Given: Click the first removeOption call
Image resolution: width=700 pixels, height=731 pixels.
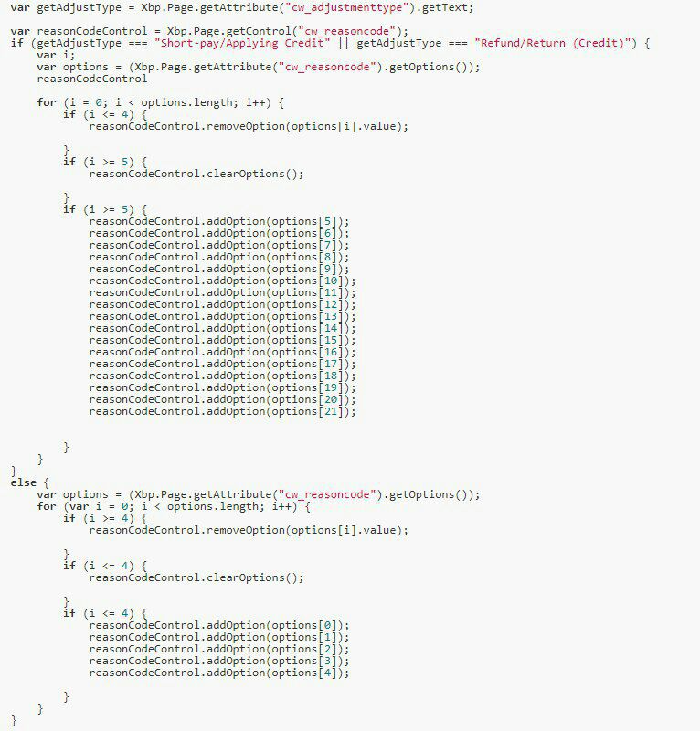Looking at the screenshot, I should (249, 126).
